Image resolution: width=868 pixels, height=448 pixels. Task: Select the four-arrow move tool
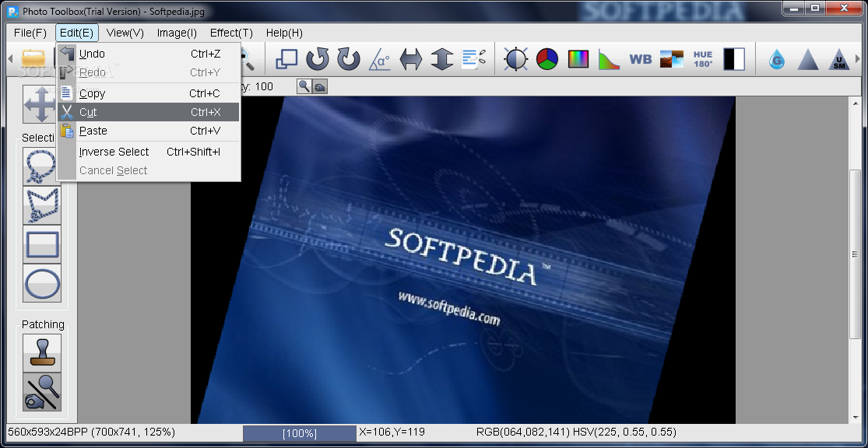coord(39,104)
